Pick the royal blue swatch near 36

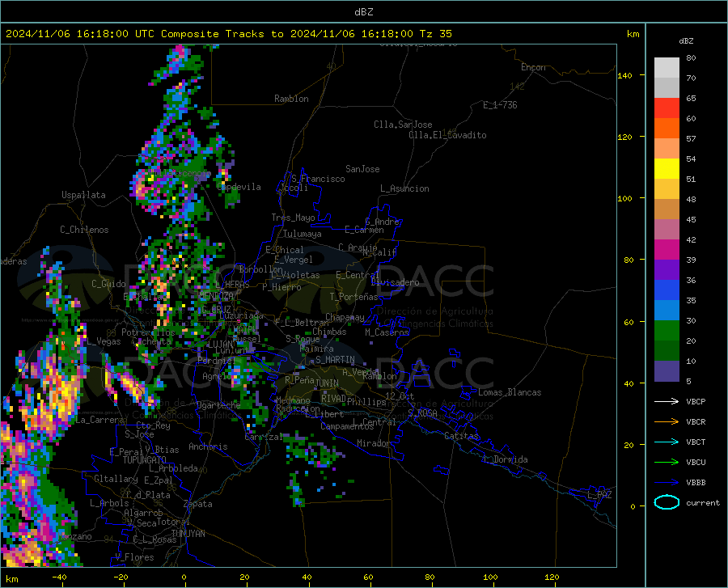(667, 290)
